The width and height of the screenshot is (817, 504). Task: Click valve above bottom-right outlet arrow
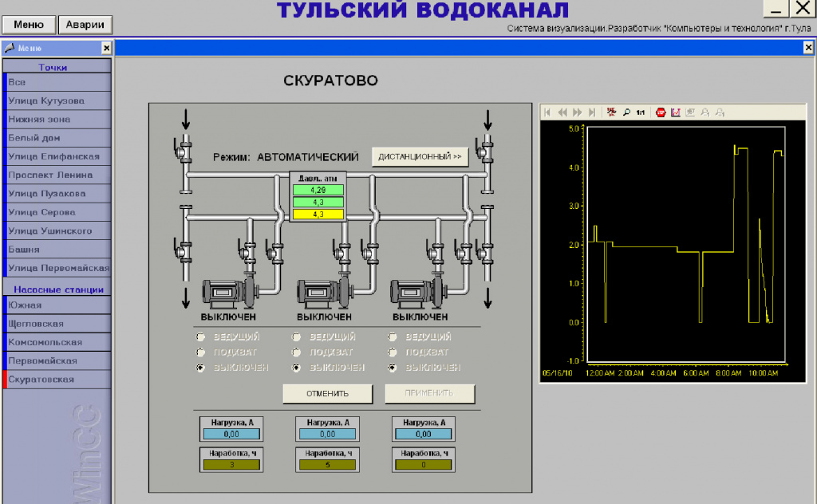point(485,253)
